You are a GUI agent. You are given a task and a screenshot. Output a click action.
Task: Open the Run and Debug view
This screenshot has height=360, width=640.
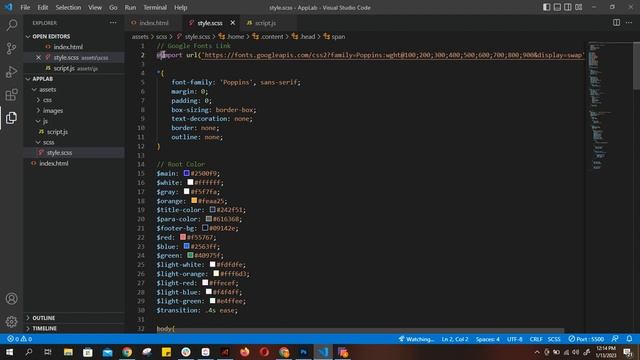pyautogui.click(x=11, y=71)
